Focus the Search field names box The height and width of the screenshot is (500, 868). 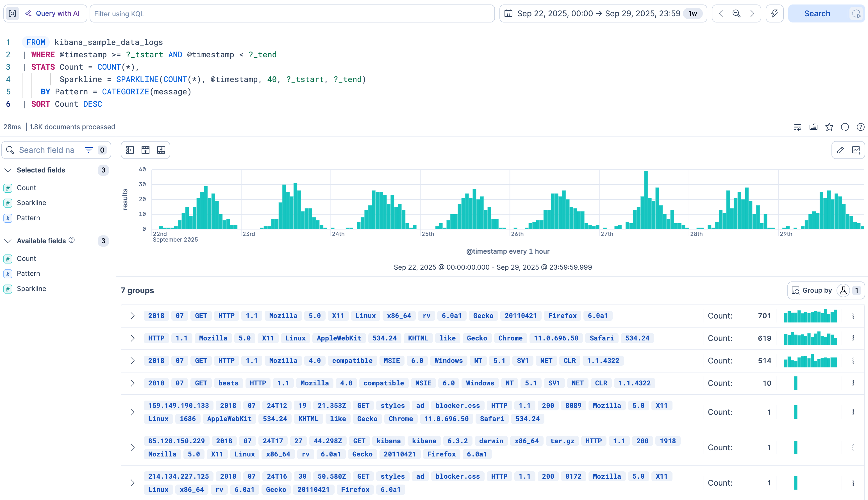[x=46, y=150]
